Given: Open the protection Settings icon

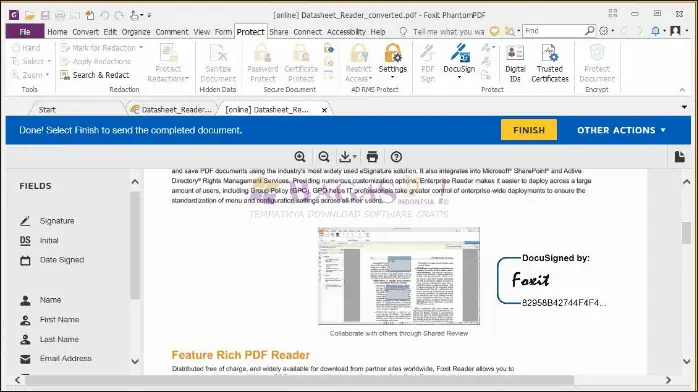Looking at the screenshot, I should pos(392,61).
